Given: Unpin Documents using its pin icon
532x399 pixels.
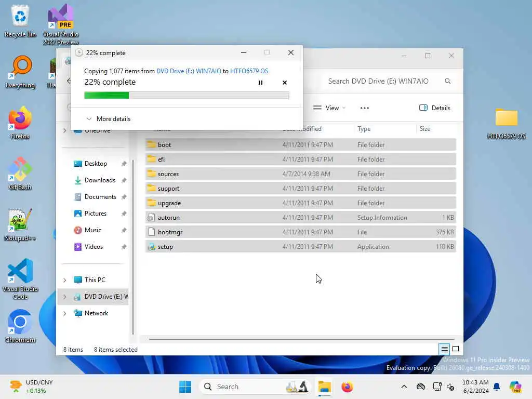Looking at the screenshot, I should click(x=124, y=197).
